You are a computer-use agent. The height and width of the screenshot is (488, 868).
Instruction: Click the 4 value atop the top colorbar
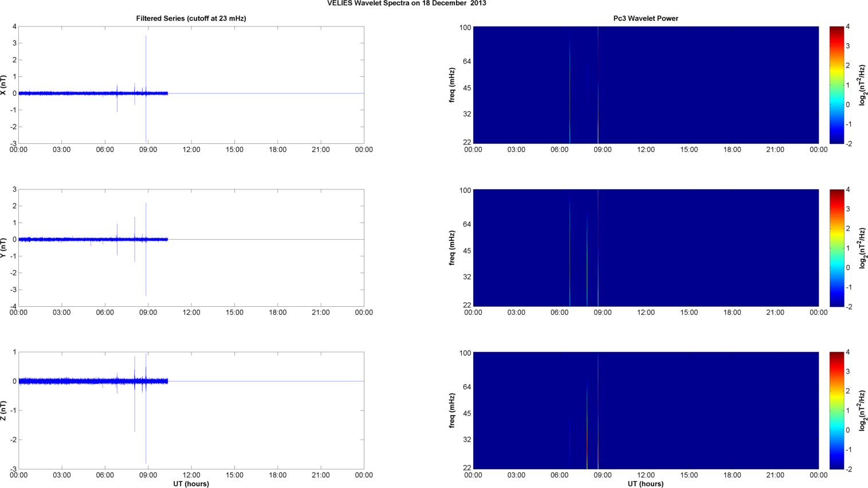click(848, 27)
